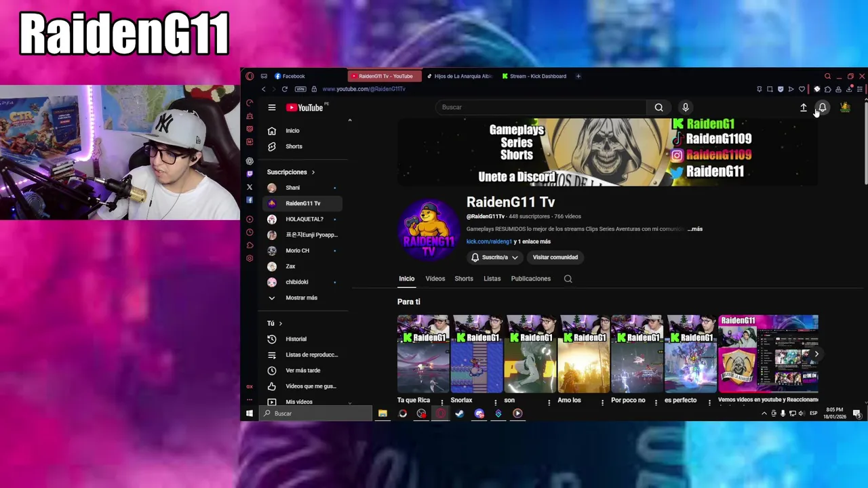Reload the page in browser
868x488 pixels.
(x=285, y=89)
